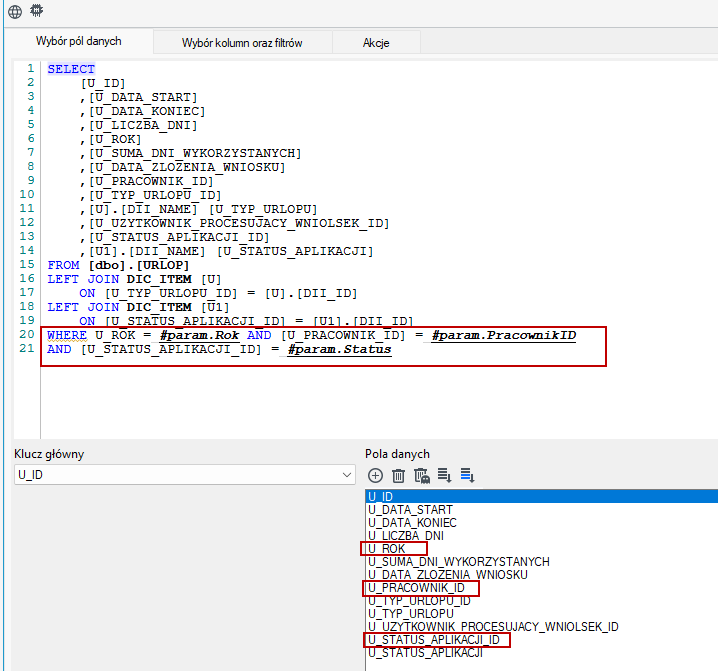Click [U_SUMA_DNI_WYKORZYSTANYCH] on line 7
718x671 pixels.
pos(195,153)
